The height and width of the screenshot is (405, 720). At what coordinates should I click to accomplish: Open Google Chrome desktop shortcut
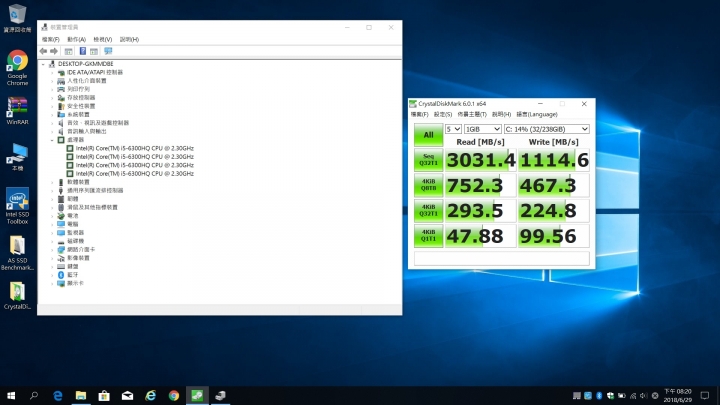click(17, 68)
